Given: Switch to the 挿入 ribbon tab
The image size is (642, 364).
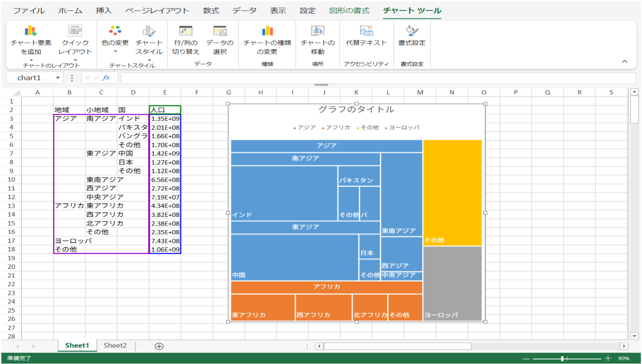Looking at the screenshot, I should click(104, 10).
